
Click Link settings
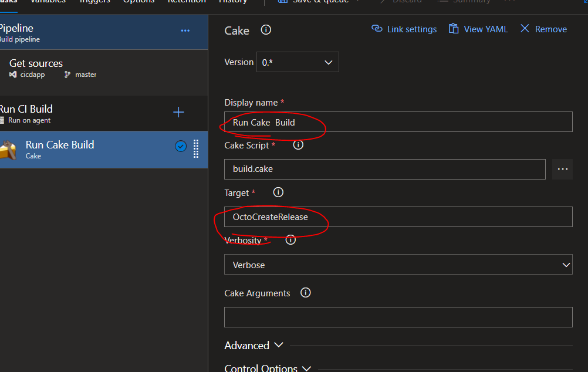tap(404, 29)
